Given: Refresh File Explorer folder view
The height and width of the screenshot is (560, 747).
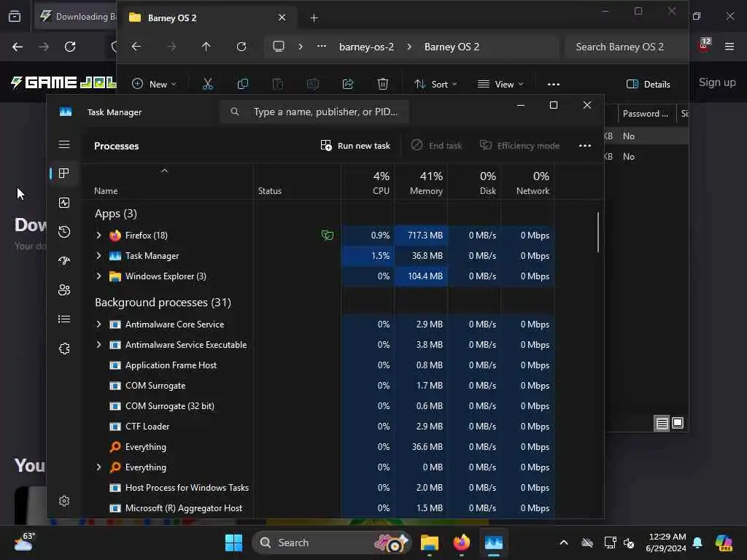Looking at the screenshot, I should pyautogui.click(x=241, y=47).
